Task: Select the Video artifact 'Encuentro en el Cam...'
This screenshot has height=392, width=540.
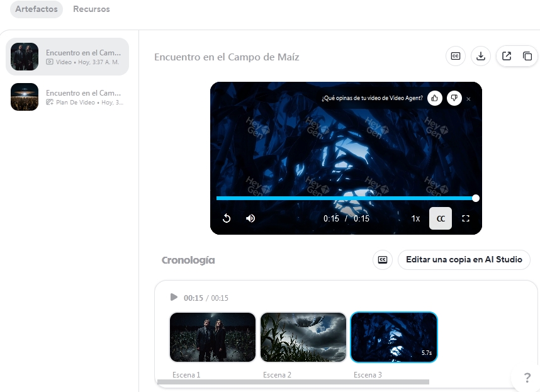Action: [x=67, y=57]
